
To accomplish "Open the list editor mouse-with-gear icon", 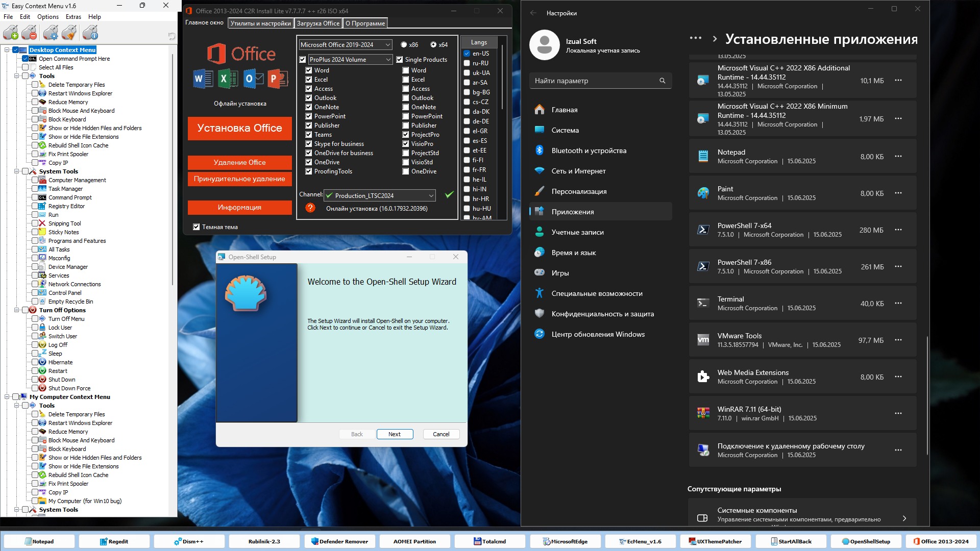I will (51, 33).
